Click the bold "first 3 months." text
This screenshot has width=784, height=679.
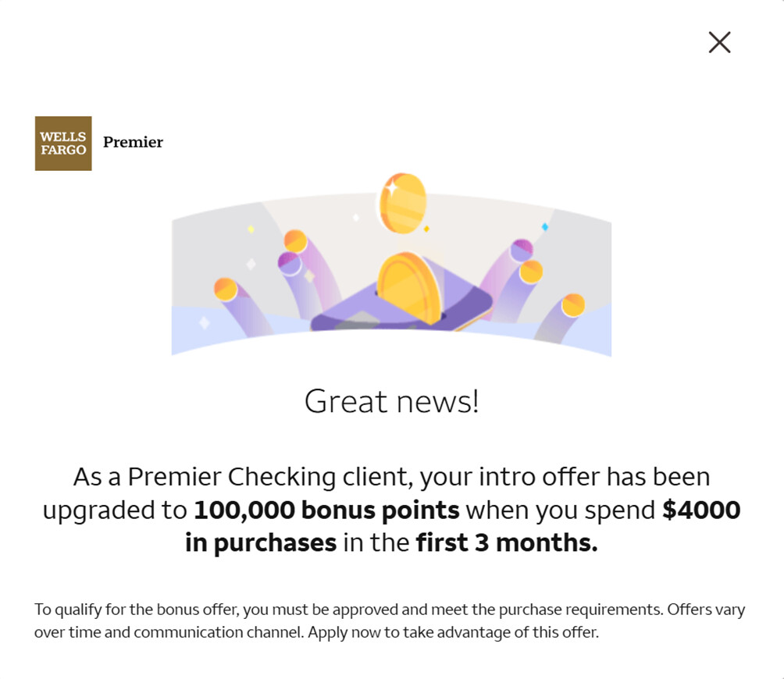(x=506, y=542)
